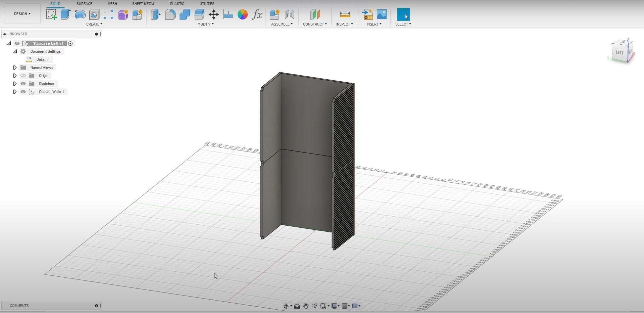Click the BROWSER panel minus button
The image size is (644, 313).
(96, 34)
